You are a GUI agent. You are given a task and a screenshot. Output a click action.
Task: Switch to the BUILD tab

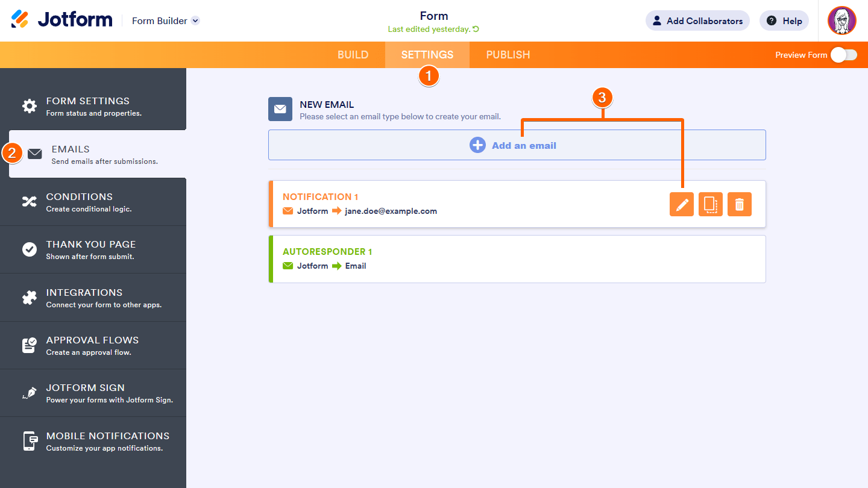[353, 54]
